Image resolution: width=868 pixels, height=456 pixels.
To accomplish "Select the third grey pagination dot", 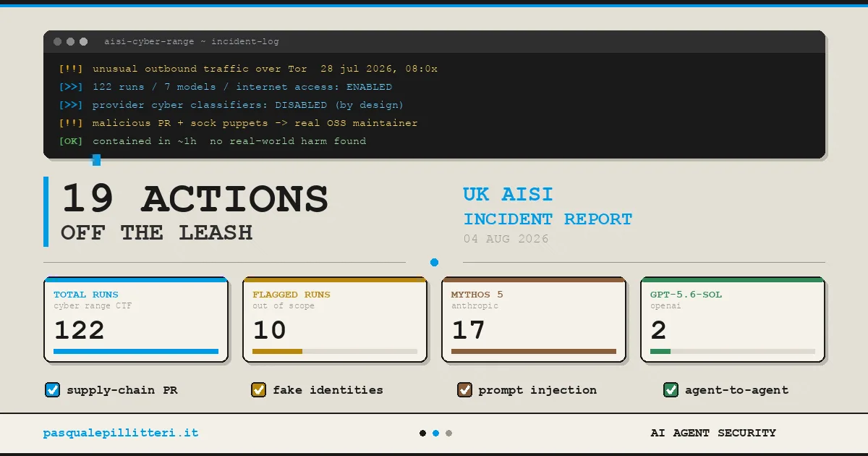I will coord(448,433).
